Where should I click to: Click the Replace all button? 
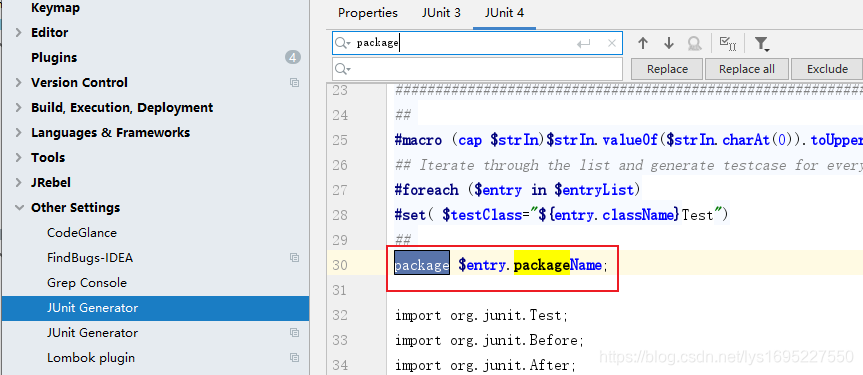(746, 69)
